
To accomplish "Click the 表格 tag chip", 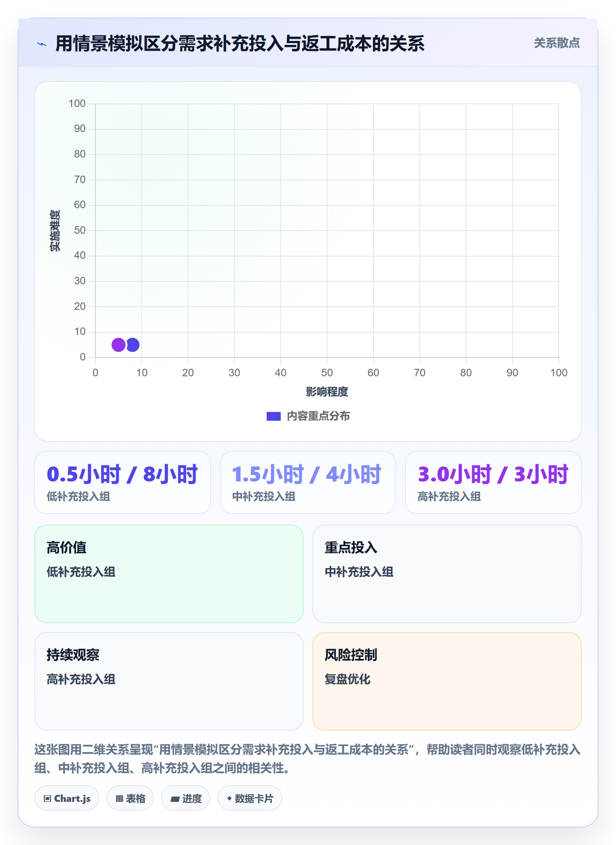I will 130,798.
